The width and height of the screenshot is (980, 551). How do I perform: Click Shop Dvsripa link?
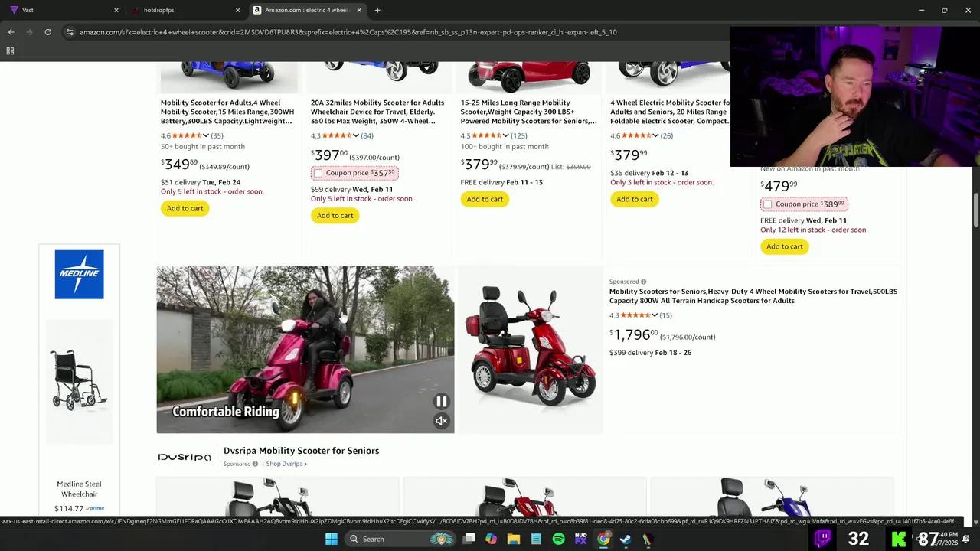click(286, 464)
